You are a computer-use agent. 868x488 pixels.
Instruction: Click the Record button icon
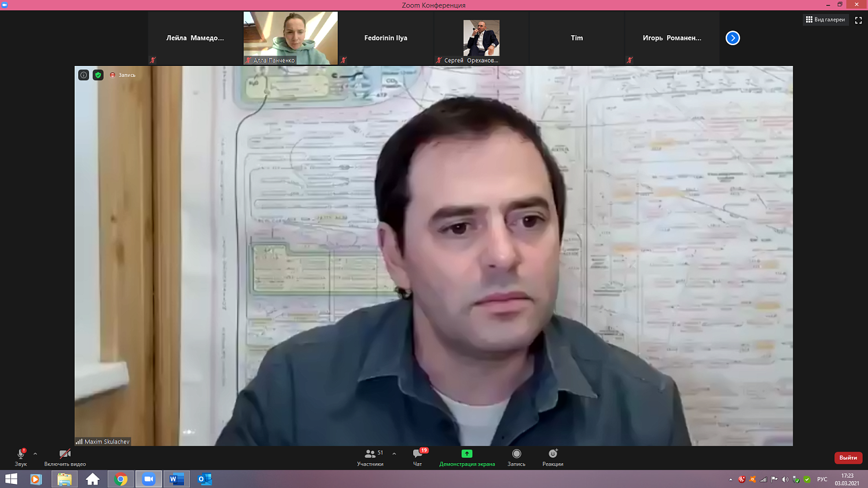tap(517, 454)
